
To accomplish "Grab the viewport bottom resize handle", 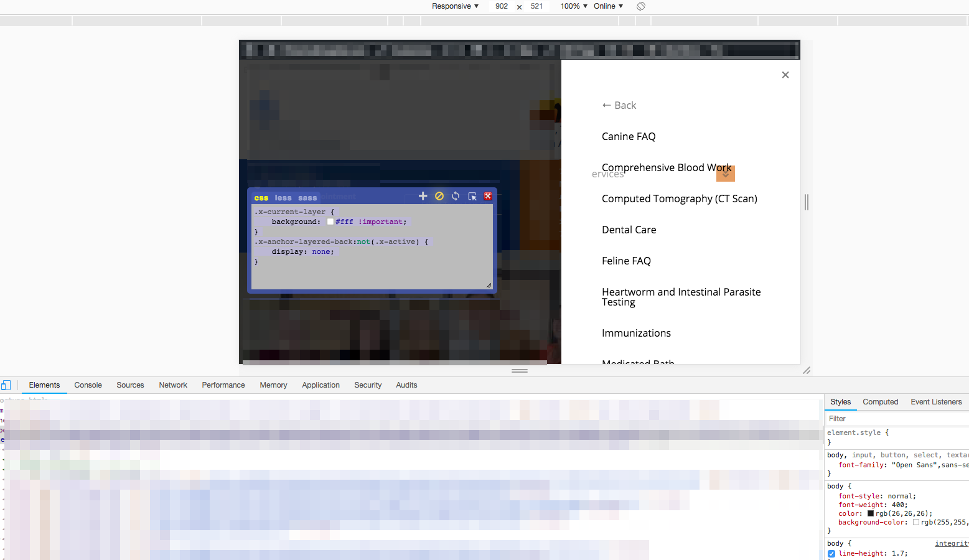I will 520,370.
